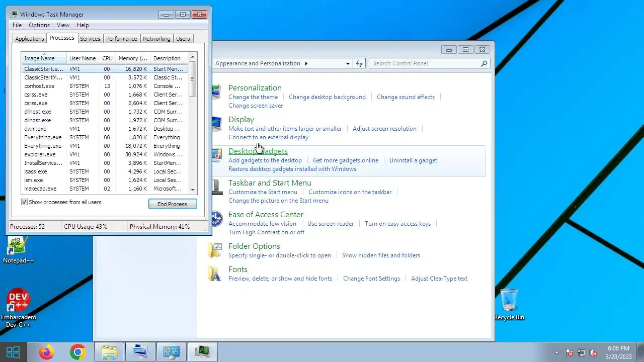
Task: Select the makecab.exe process row
Action: tap(105, 189)
